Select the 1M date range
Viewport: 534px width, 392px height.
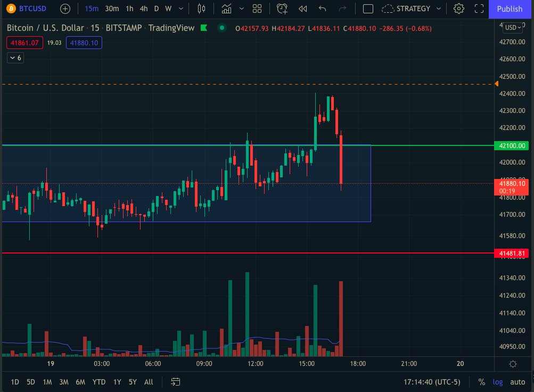(x=47, y=382)
